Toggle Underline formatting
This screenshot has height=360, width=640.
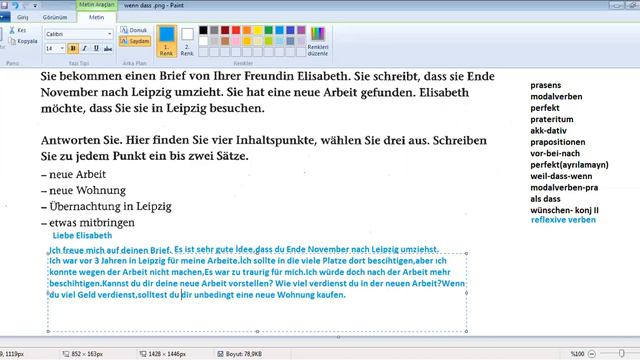pos(96,49)
